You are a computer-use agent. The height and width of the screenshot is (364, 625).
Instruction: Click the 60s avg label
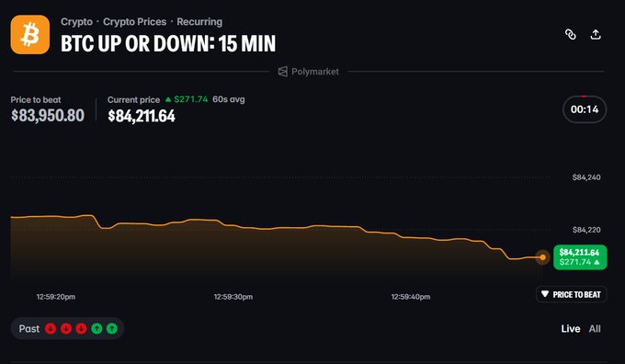click(x=228, y=99)
